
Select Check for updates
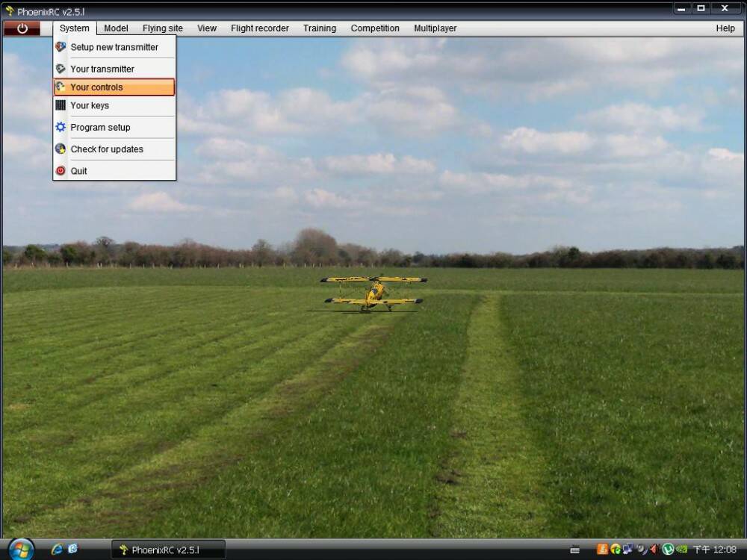coord(114,149)
